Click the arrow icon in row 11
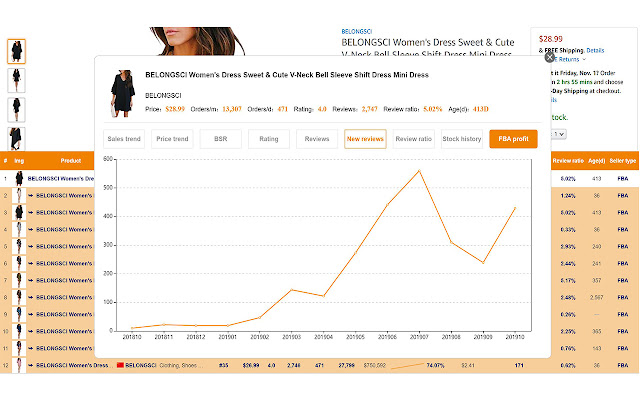The image size is (640, 400). pos(31,348)
